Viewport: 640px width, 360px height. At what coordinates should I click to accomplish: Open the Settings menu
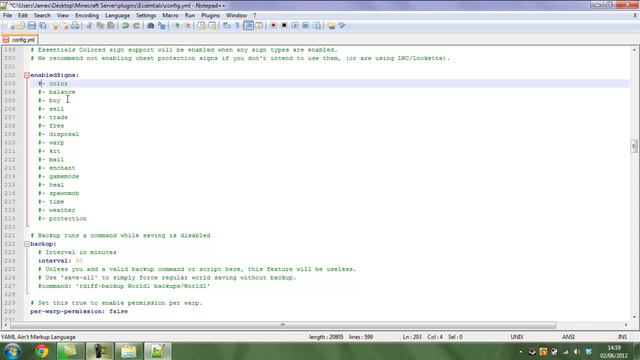146,16
